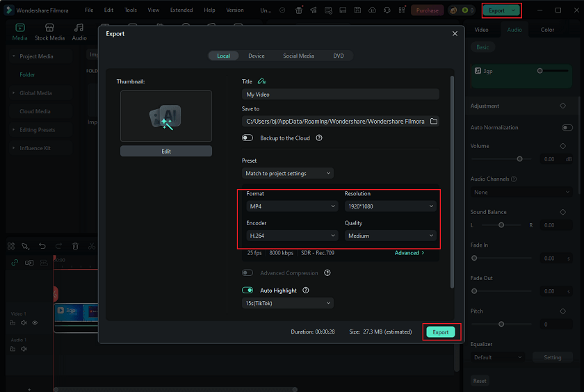Select the Local export tab
Screen dimensions: 584x392
(x=223, y=56)
